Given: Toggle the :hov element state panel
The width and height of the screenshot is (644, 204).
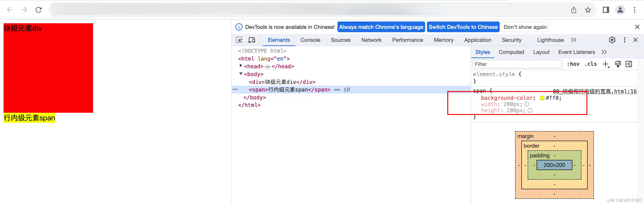Looking at the screenshot, I should coord(573,64).
